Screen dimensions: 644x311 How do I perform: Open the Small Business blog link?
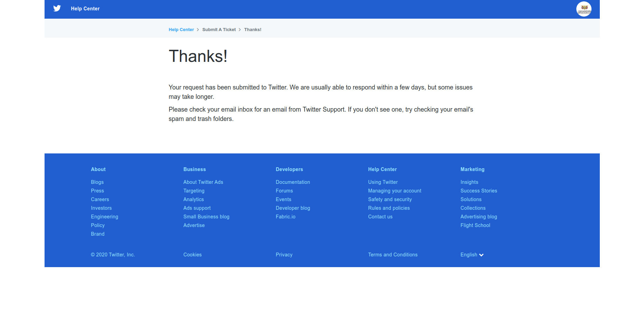(x=206, y=217)
